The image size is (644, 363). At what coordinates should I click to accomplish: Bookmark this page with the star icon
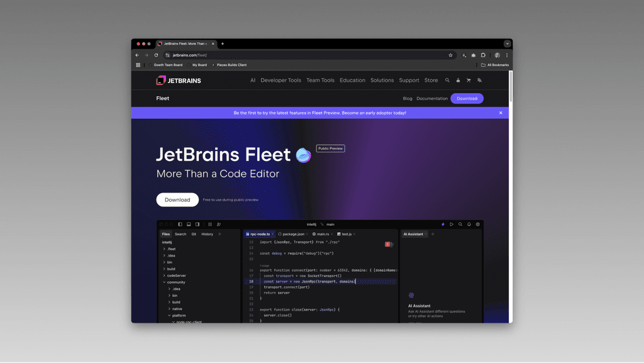[x=450, y=55]
